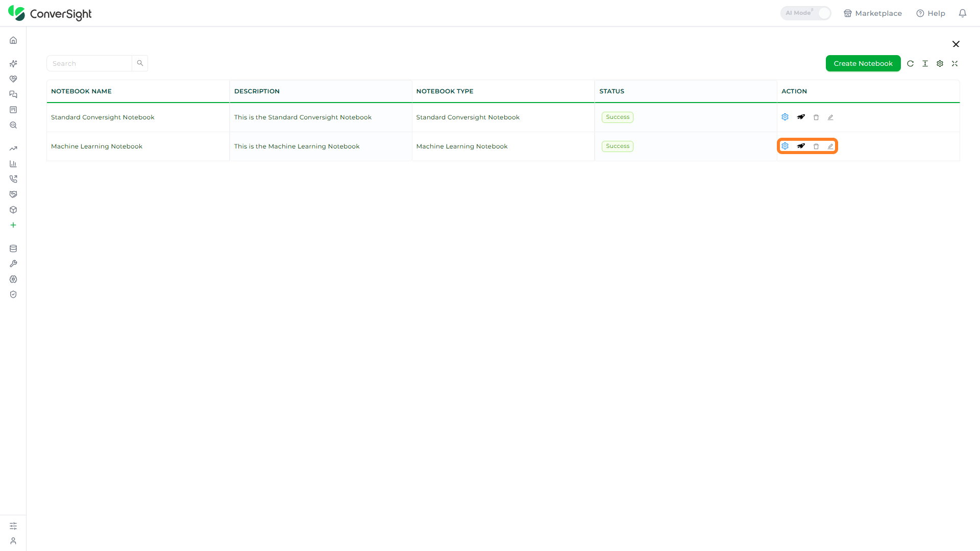Open the chat bubbles sidebar icon
The width and height of the screenshot is (980, 551).
coord(13,94)
